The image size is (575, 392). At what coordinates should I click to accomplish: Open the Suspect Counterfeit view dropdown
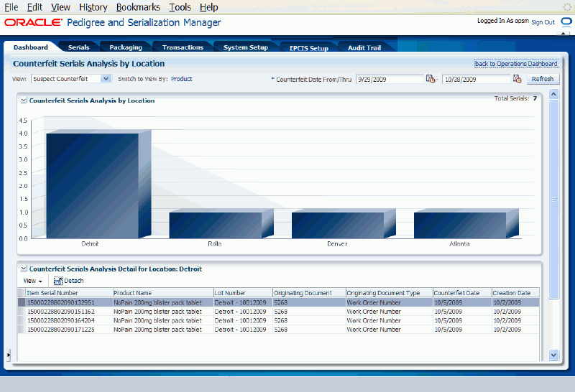point(106,79)
